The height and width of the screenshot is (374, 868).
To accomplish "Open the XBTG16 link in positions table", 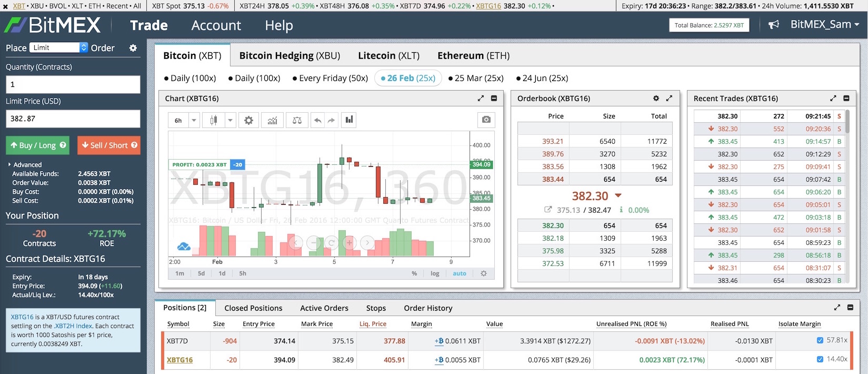I will click(x=179, y=360).
